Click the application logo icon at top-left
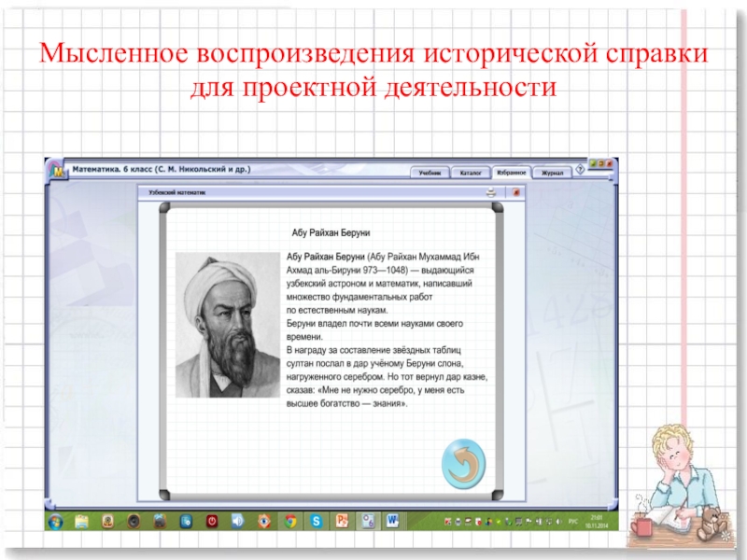The width and height of the screenshot is (747, 560). [59, 170]
